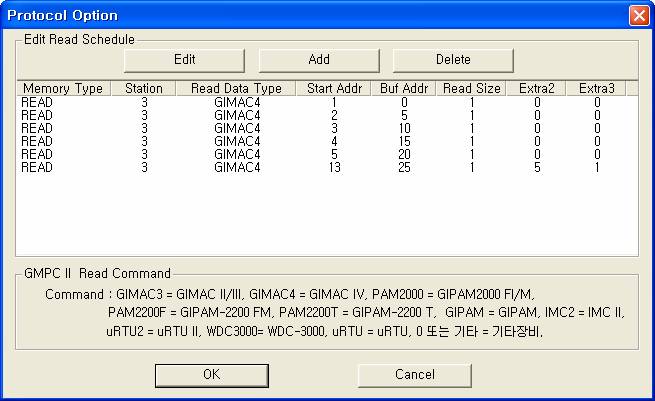Select READ row with Start Addr 13
The height and width of the screenshot is (401, 655).
coord(327,167)
